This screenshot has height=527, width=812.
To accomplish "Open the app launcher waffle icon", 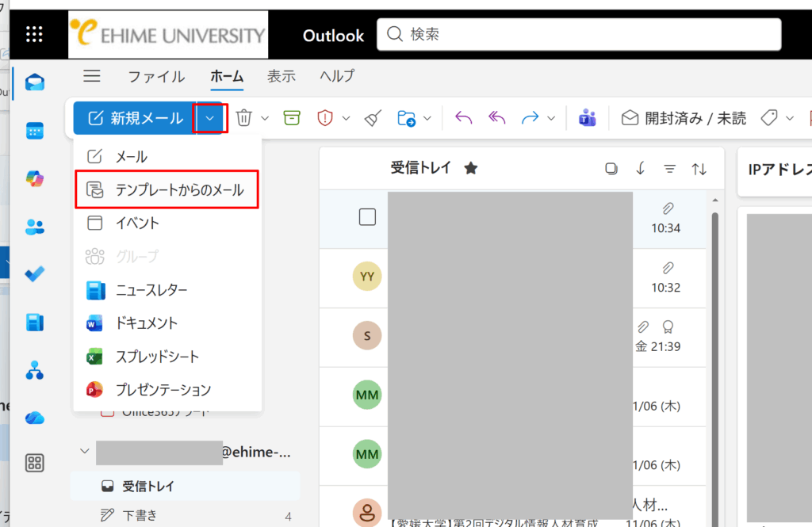I will pyautogui.click(x=35, y=34).
